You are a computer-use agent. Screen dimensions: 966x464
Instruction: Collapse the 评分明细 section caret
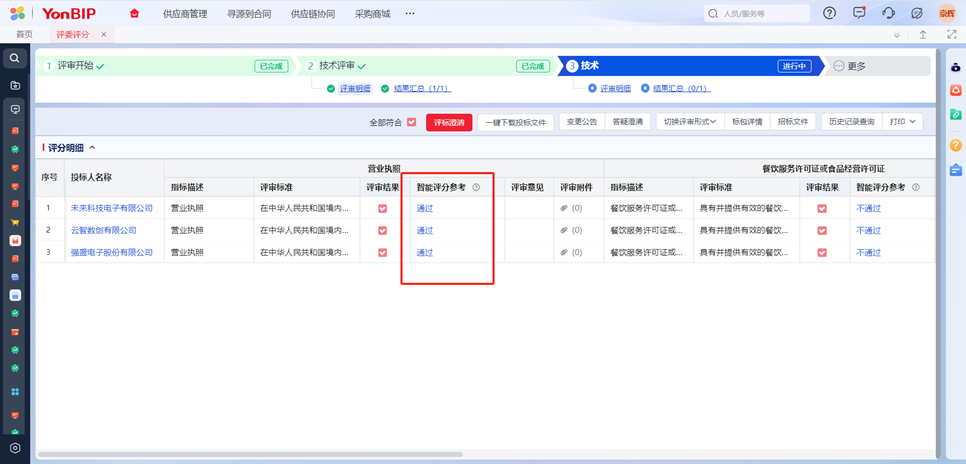(92, 148)
